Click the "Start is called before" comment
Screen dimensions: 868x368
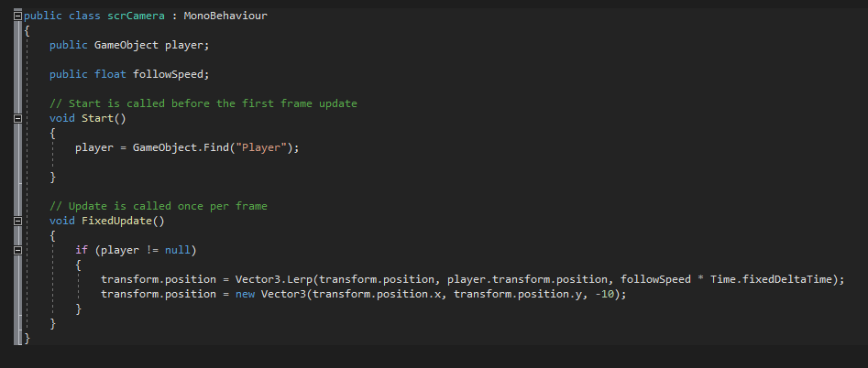point(203,103)
